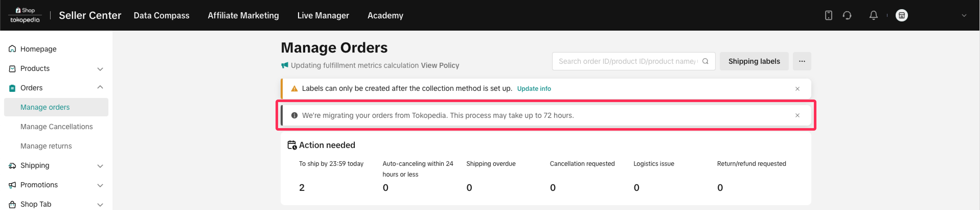Focus the order ID search field

coord(626,61)
